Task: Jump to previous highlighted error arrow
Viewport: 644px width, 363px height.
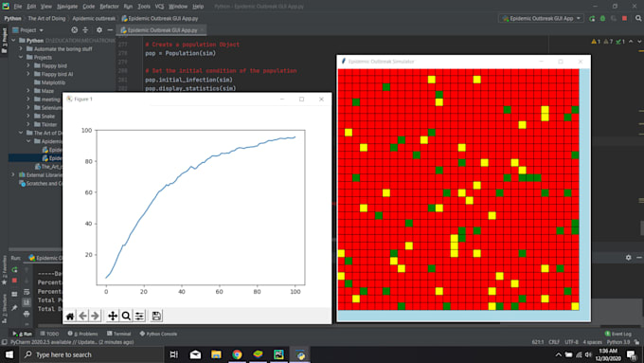Action: [632, 42]
